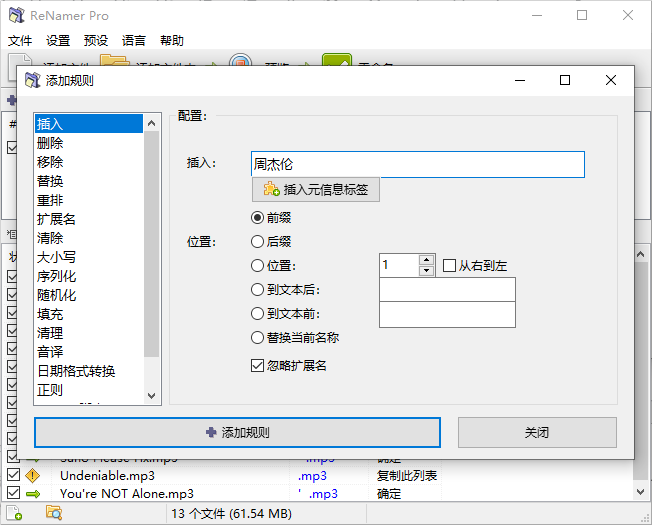Screen dimensions: 652x525
Task: Click the rule list scrollbar thumb
Action: tap(152, 244)
